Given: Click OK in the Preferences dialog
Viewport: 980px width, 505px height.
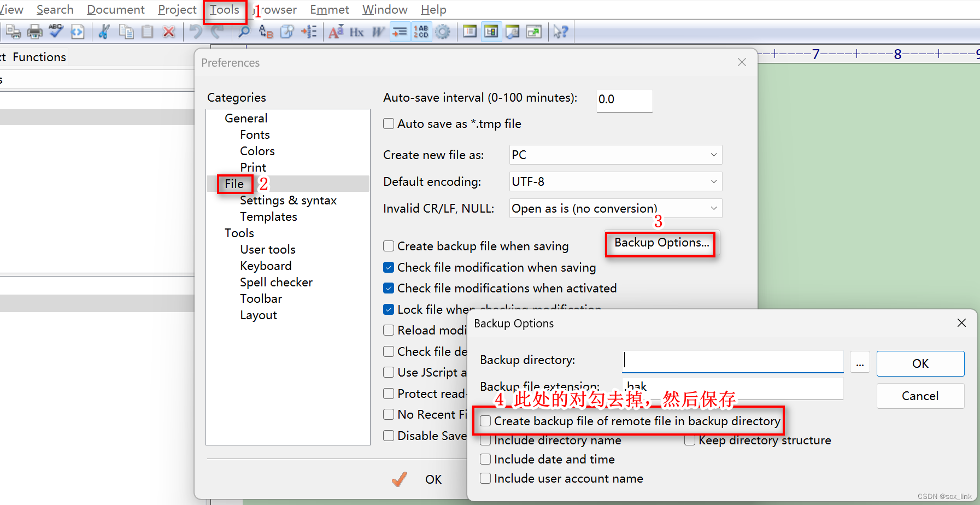Looking at the screenshot, I should point(433,479).
